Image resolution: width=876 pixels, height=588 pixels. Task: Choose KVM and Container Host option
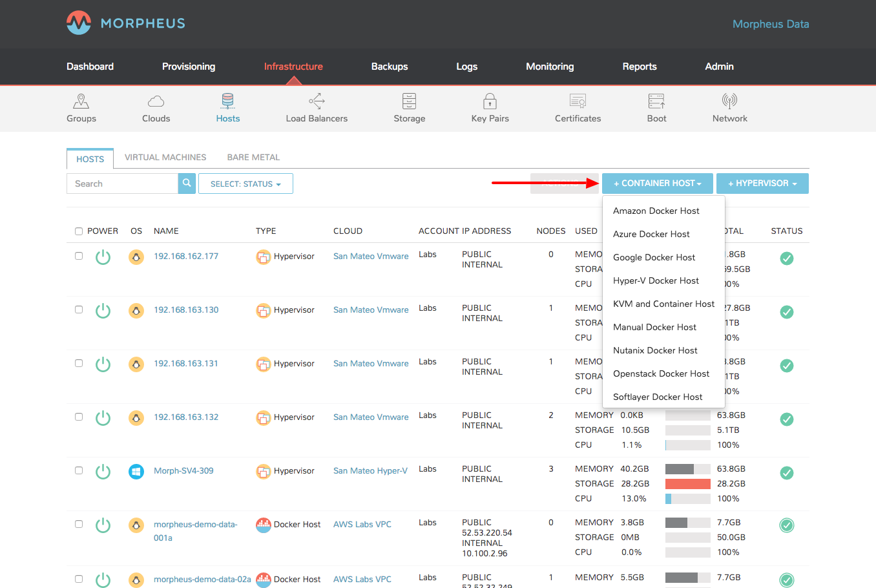click(663, 304)
